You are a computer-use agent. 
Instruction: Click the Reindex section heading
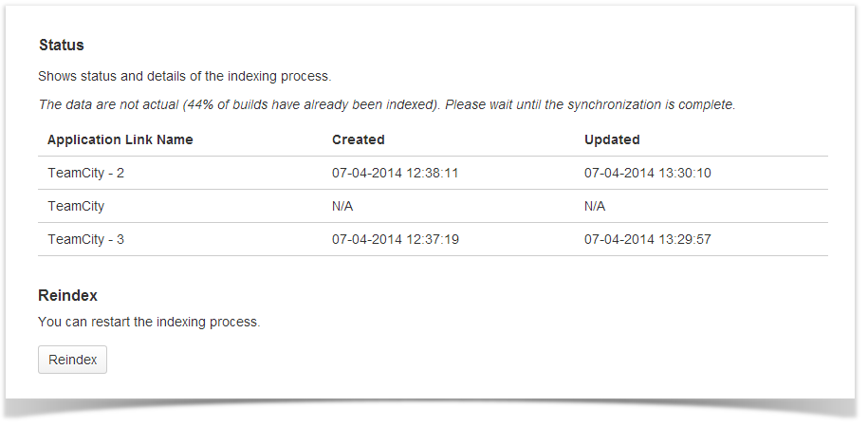pos(67,295)
